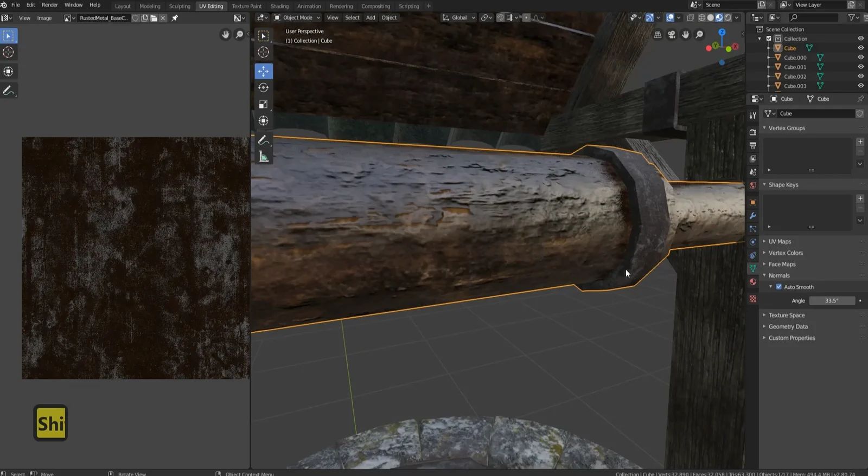Click the pan hand icon in UV editor
The image size is (868, 476).
point(226,35)
